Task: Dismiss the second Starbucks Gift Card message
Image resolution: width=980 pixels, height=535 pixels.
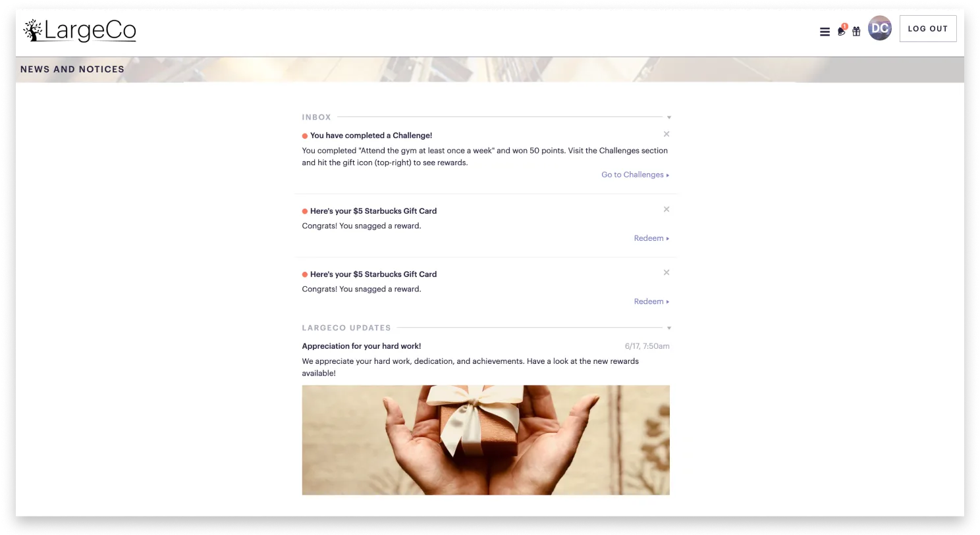Action: pyautogui.click(x=667, y=272)
